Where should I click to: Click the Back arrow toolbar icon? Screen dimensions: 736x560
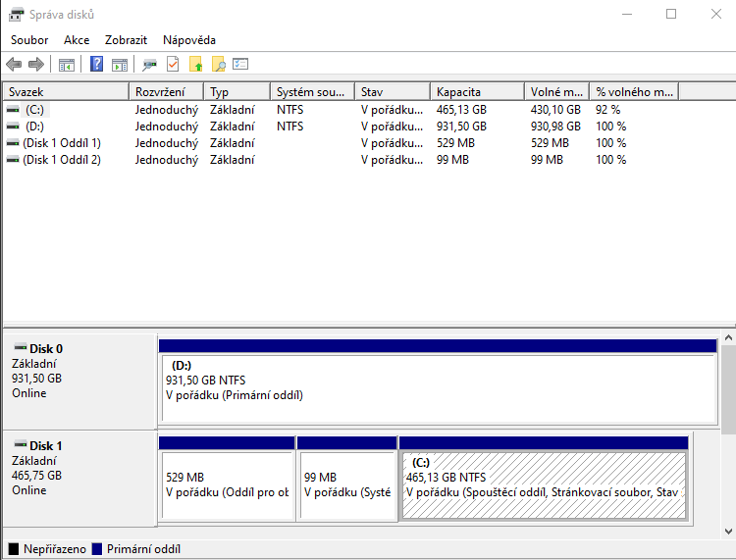[14, 65]
